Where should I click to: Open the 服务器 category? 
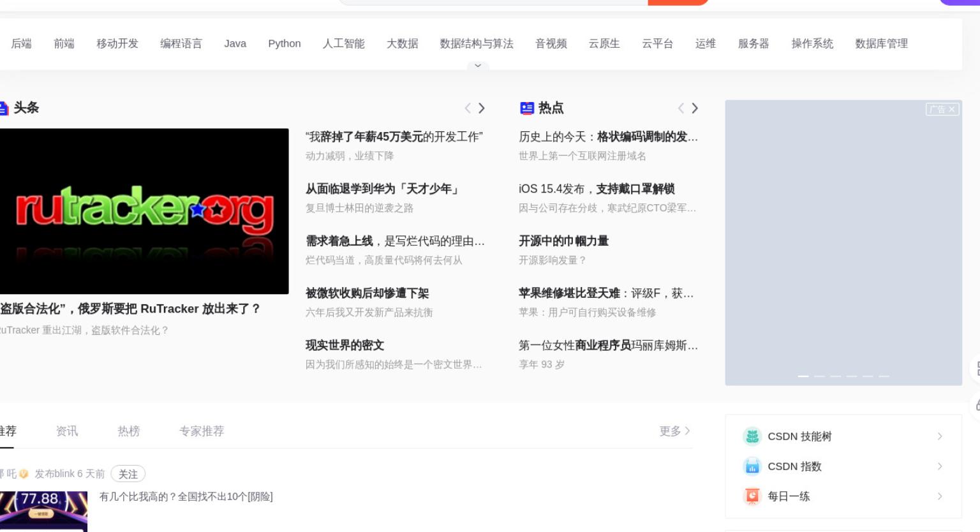[x=754, y=43]
